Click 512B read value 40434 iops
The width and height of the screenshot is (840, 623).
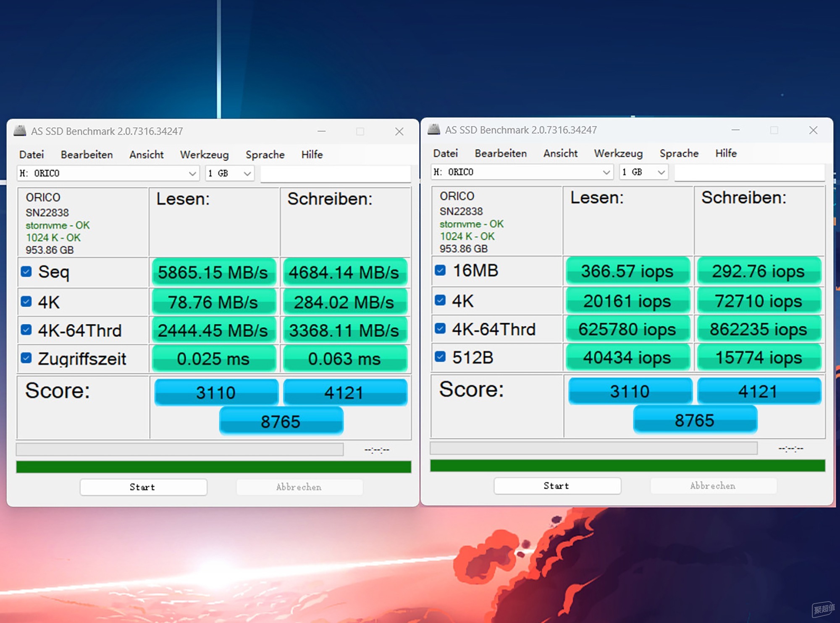627,357
